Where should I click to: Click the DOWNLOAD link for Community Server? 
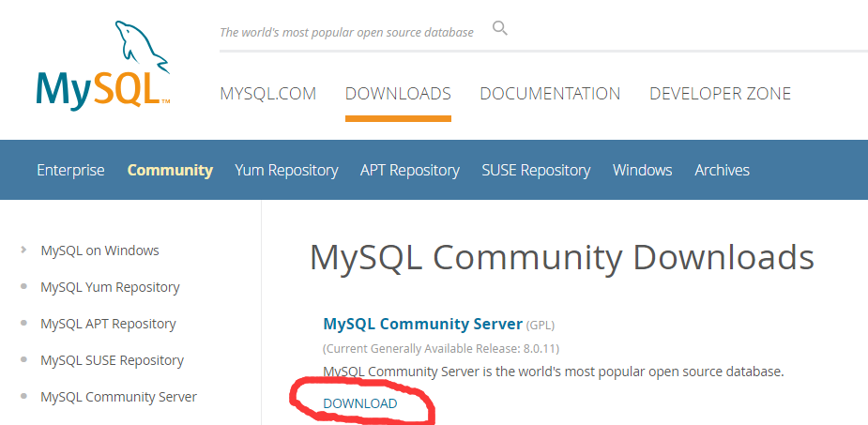coord(359,403)
